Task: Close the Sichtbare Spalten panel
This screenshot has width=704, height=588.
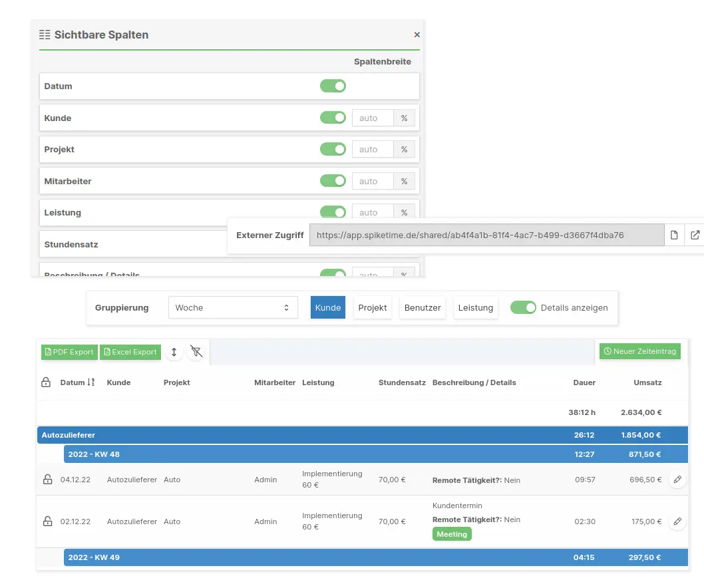Action: click(417, 35)
